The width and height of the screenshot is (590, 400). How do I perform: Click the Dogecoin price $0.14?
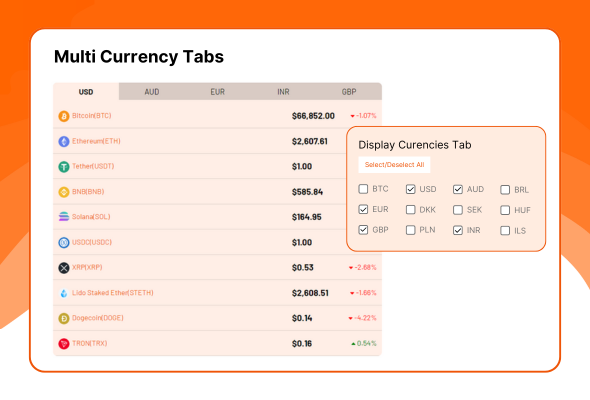pyautogui.click(x=302, y=318)
